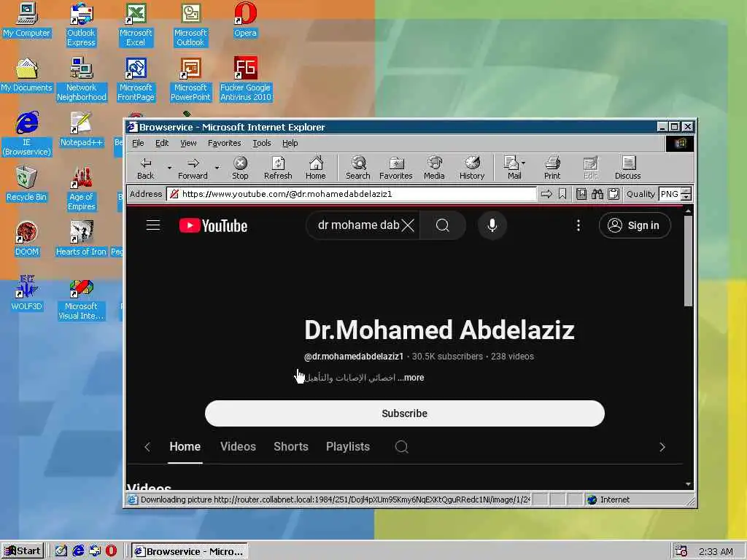The width and height of the screenshot is (747, 560).
Task: Click the Forward toolbar button
Action: [193, 168]
